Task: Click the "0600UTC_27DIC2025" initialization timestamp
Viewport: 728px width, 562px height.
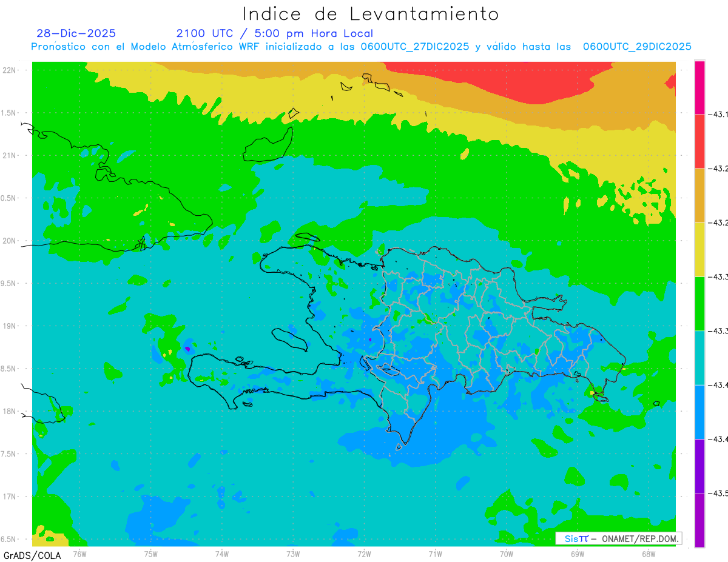Action: 415,47
